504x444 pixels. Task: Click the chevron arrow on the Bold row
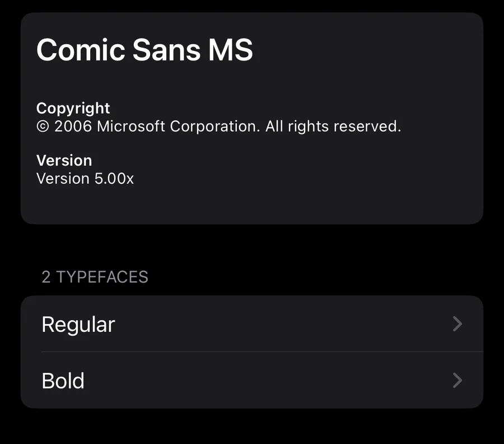pyautogui.click(x=458, y=381)
